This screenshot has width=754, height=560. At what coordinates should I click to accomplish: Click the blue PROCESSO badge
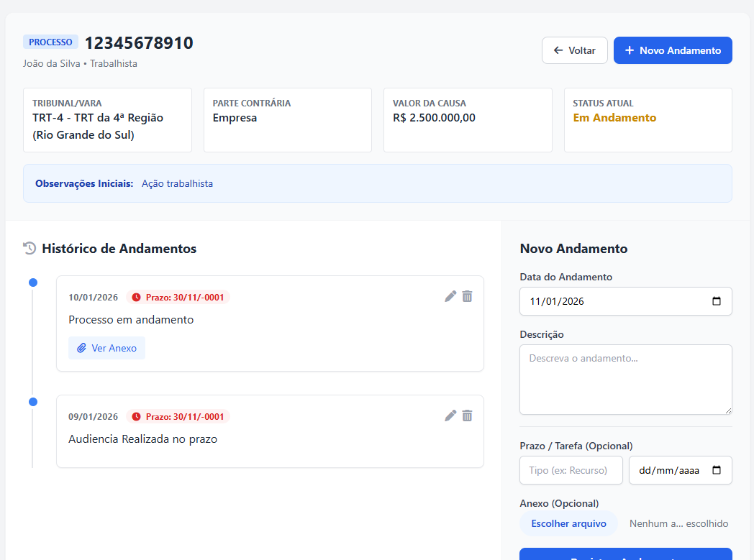click(50, 42)
